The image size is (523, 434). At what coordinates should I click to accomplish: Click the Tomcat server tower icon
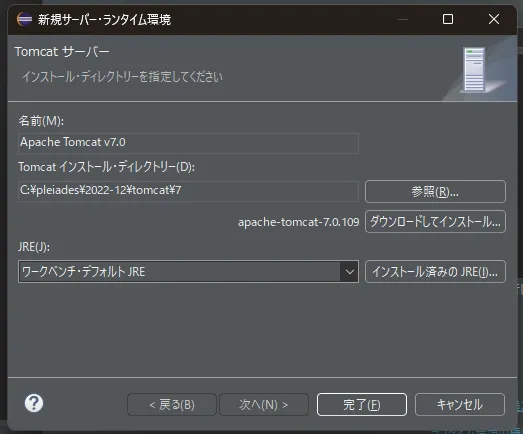pos(474,70)
